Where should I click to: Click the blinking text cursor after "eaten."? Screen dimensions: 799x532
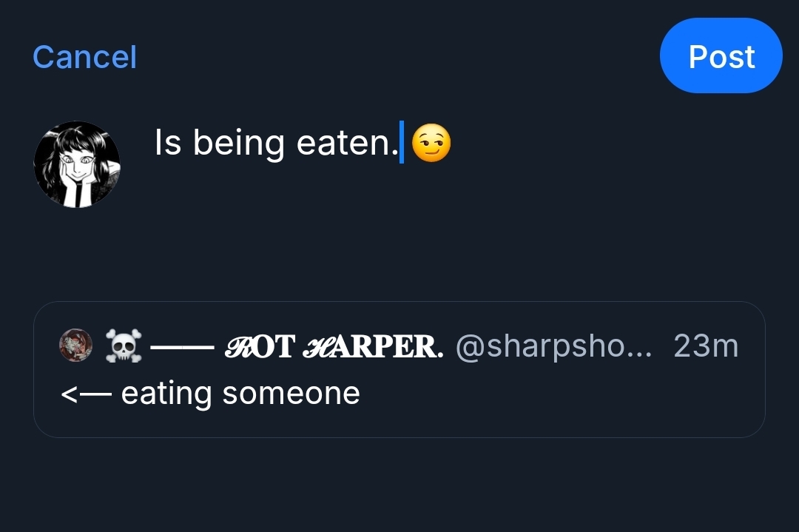tap(402, 143)
